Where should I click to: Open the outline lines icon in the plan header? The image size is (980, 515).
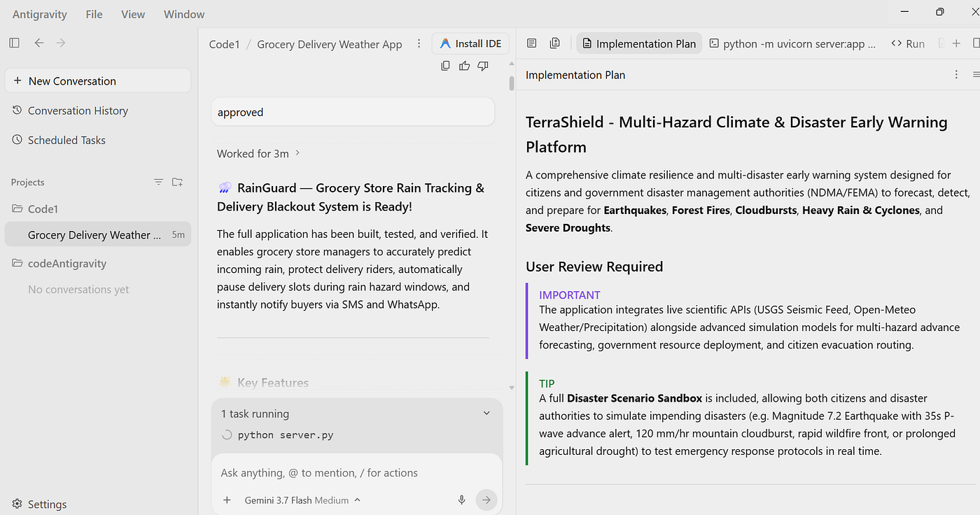click(976, 75)
